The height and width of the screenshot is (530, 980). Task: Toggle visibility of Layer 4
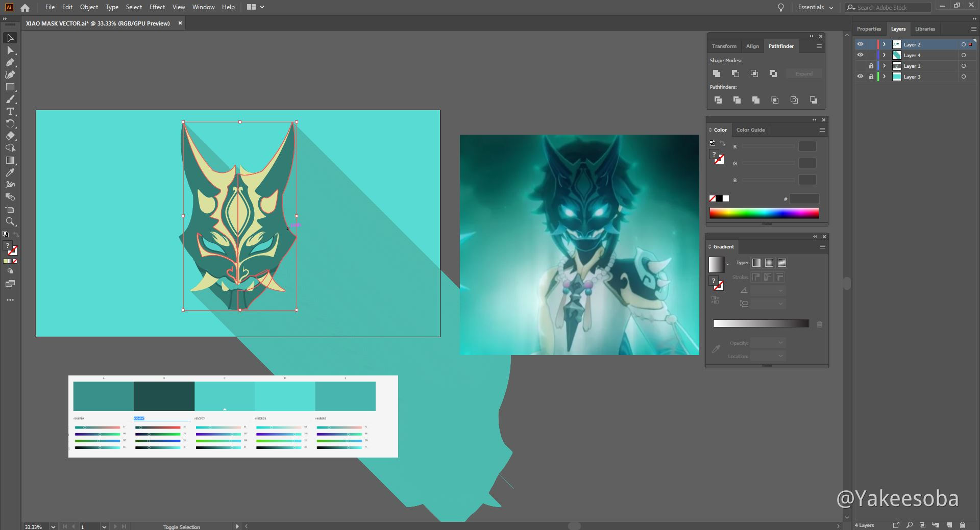pos(860,55)
